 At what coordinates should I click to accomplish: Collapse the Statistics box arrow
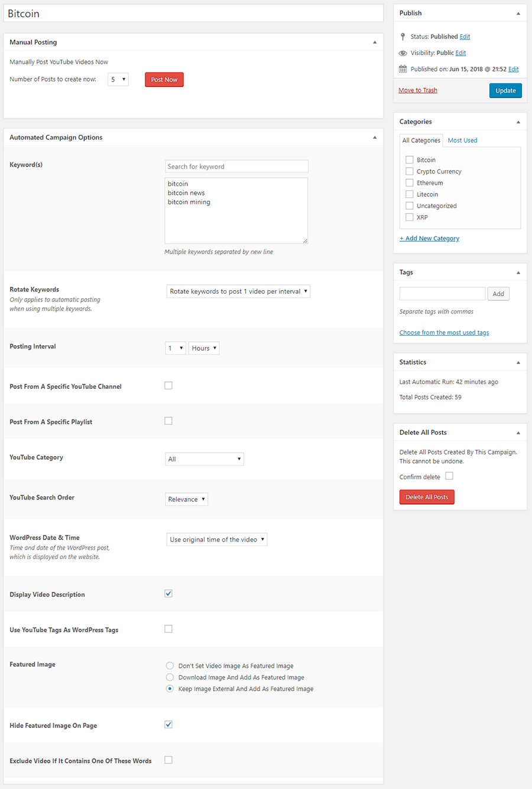coord(518,362)
